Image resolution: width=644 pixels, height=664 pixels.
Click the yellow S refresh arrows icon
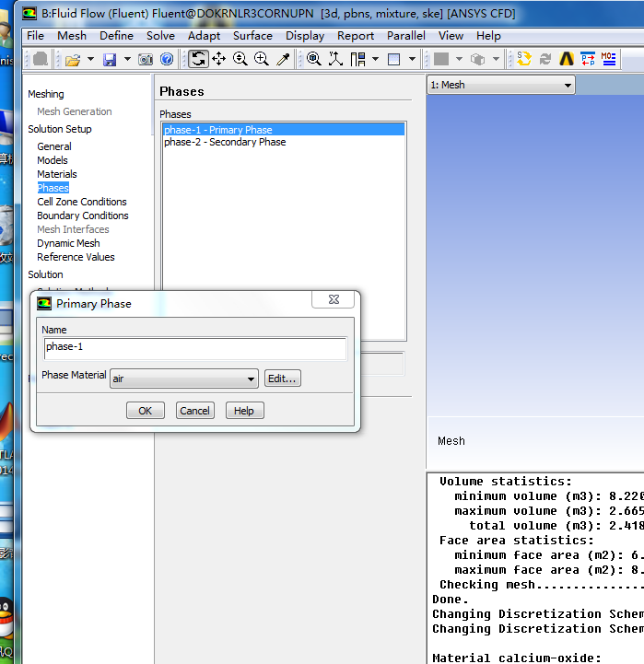pyautogui.click(x=524, y=59)
